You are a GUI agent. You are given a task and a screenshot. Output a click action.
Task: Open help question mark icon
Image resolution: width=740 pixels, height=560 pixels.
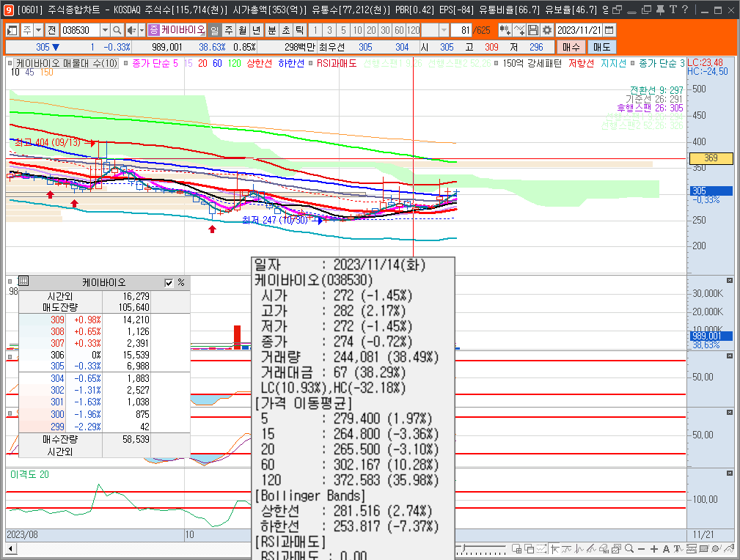click(685, 10)
